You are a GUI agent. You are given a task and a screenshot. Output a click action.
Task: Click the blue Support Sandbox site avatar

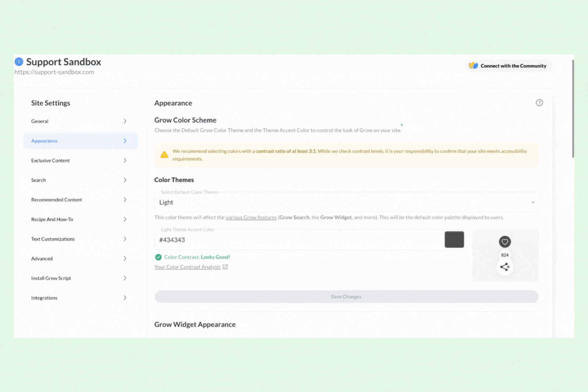pos(19,62)
